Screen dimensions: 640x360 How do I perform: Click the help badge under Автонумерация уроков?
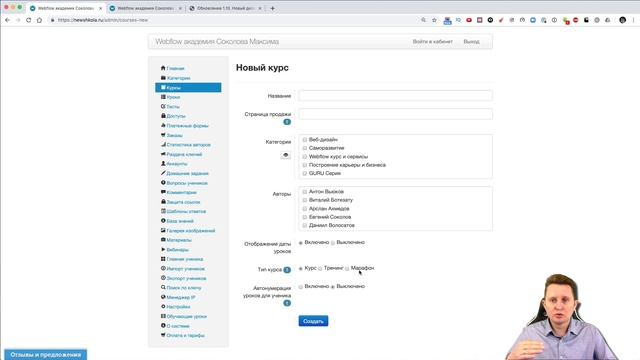pos(287,303)
